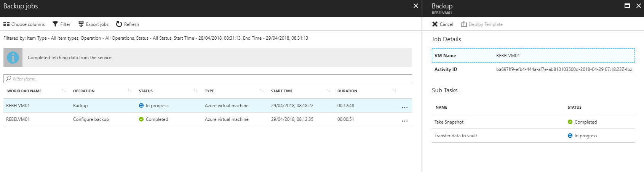Click the Export jobs icon
Screen dimensions: 644x172
[x=81, y=24]
